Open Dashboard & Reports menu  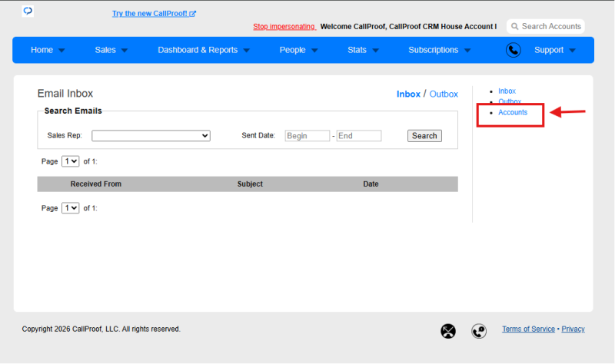(198, 50)
